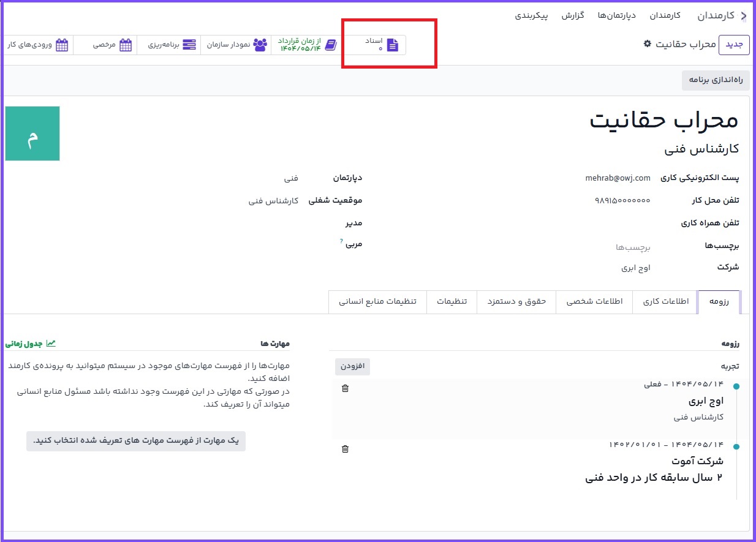Delete the شرکت آموت experience entry
The image size is (756, 542).
point(345,449)
